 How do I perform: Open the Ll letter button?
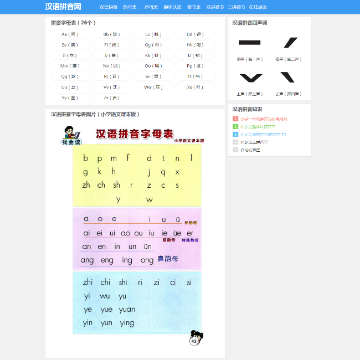(196, 55)
